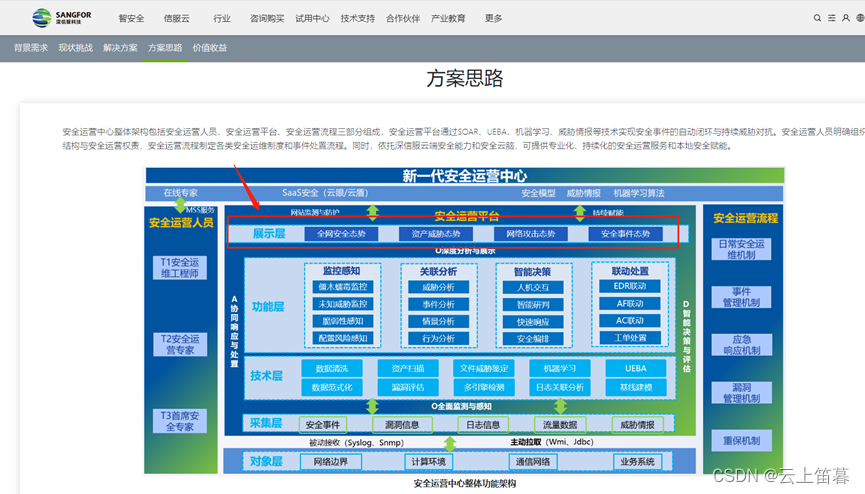Click the 通信网络 object box
This screenshot has width=865, height=494.
(532, 461)
